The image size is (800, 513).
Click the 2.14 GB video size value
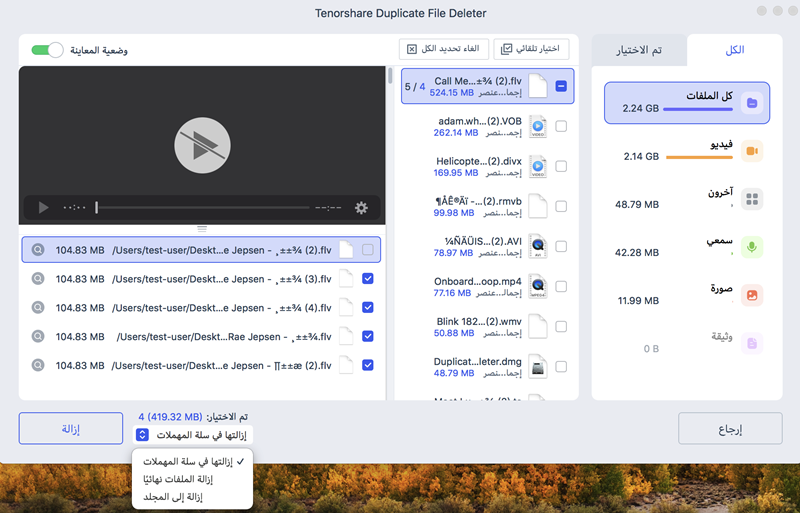click(641, 157)
